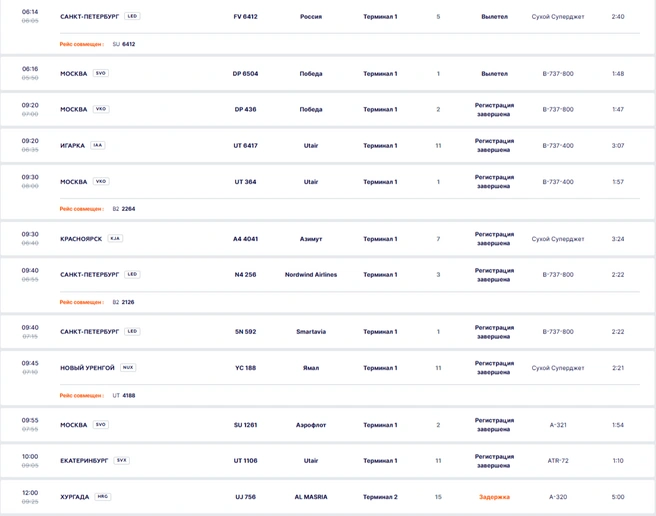Select codeshare flight B2 2264

[x=124, y=209]
